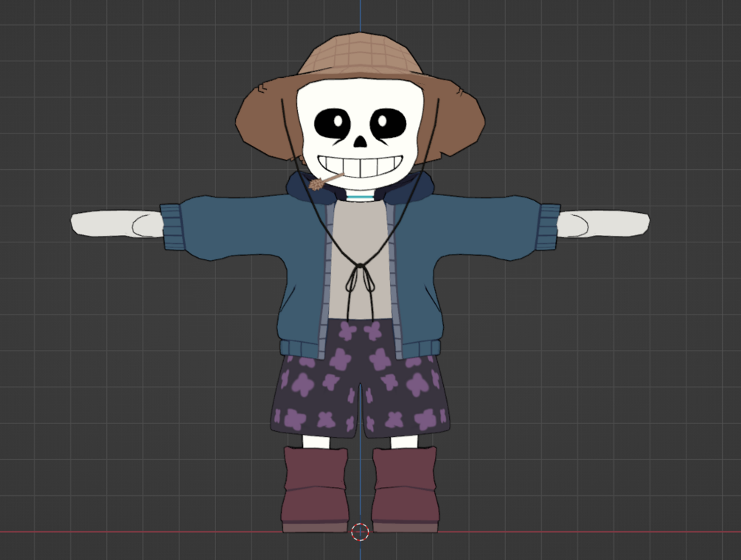Click the skull's left-side eye socket
The image size is (741, 560).
333,124
